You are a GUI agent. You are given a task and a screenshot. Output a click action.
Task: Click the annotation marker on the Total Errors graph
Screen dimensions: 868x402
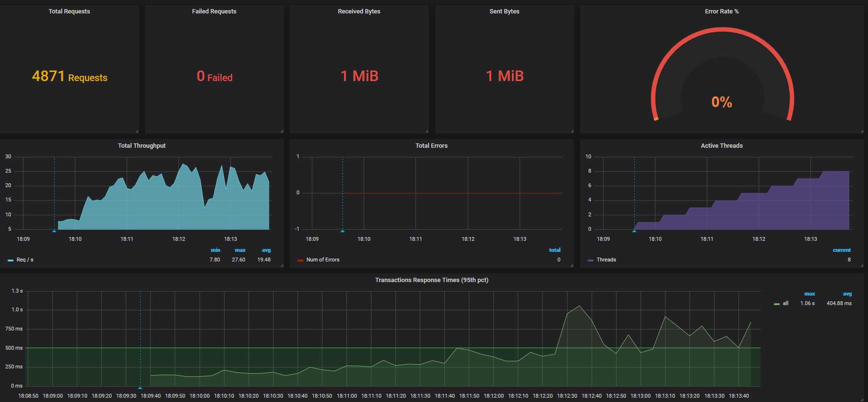click(343, 231)
